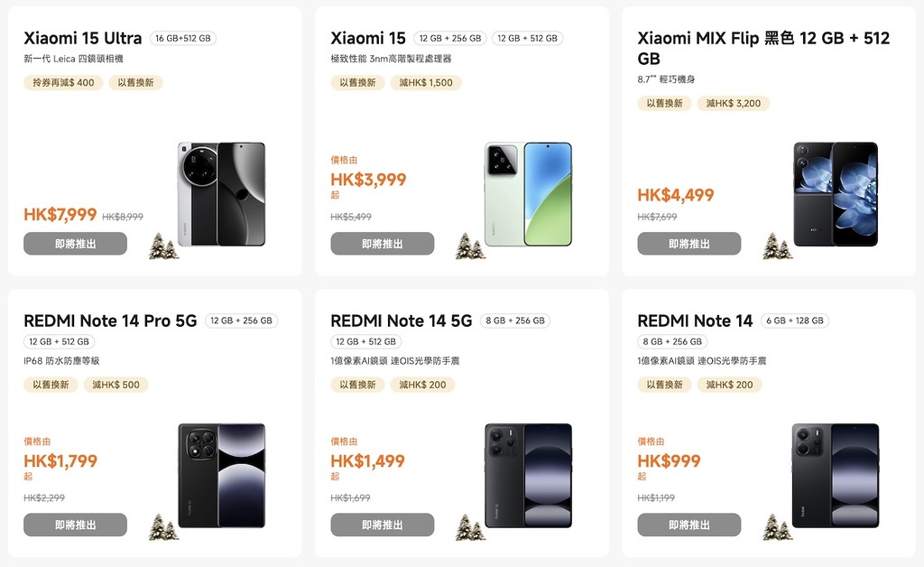This screenshot has width=924, height=567.
Task: Click the 以舊換新 tag on the Xiaomi 15 card
Action: point(360,82)
